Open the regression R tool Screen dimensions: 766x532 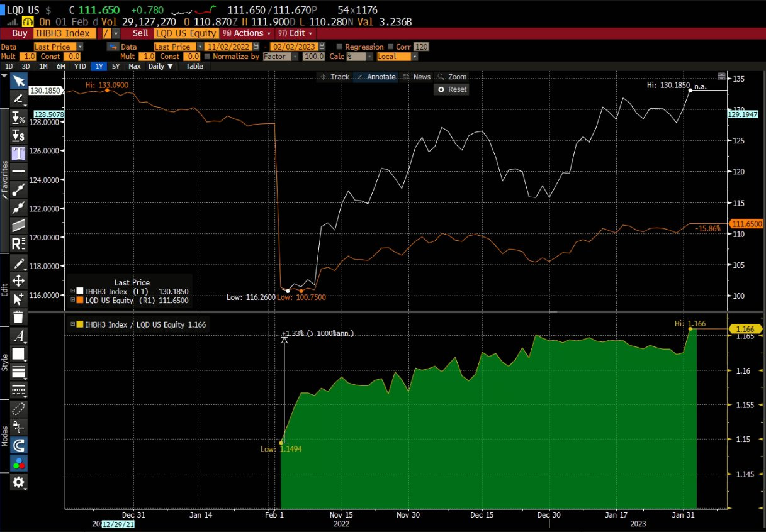pos(19,243)
